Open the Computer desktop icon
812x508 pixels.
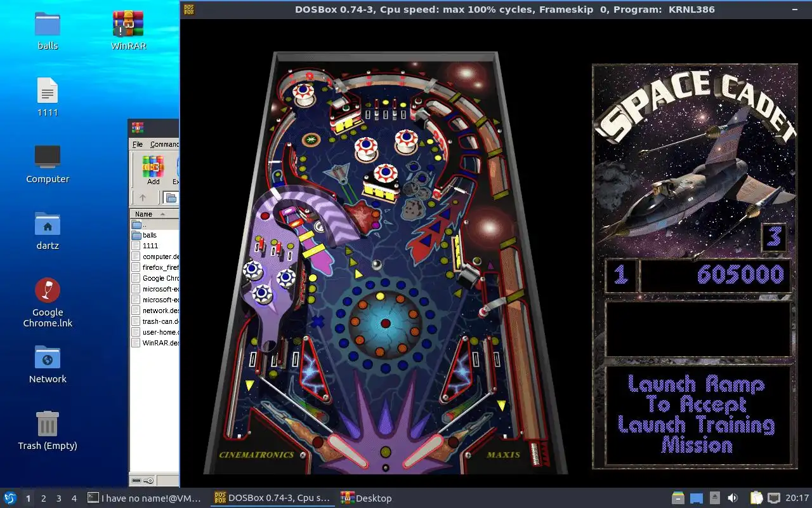point(48,164)
